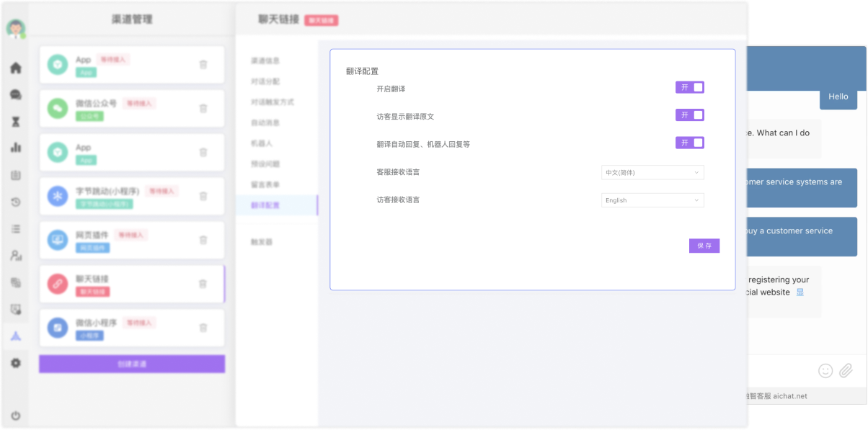The height and width of the screenshot is (430, 868).
Task: Click the paperclip attachment icon
Action: tap(846, 371)
